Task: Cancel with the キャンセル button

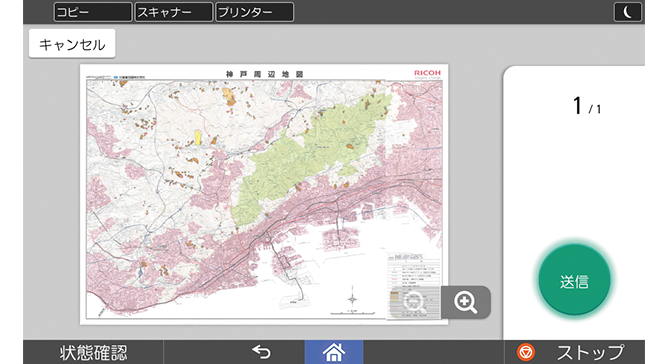Action: [72, 44]
